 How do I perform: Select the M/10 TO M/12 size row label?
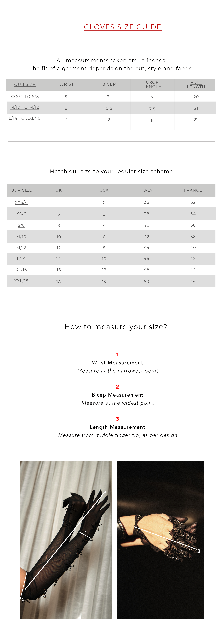point(25,107)
